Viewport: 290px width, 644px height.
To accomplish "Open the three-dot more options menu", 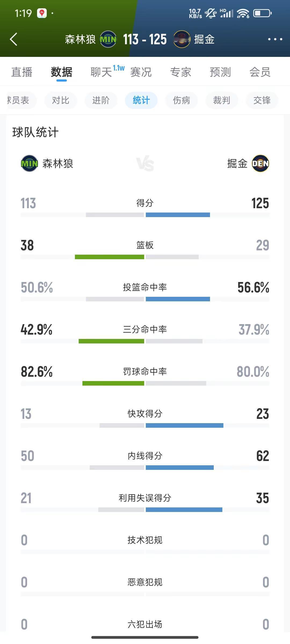I will tap(275, 39).
